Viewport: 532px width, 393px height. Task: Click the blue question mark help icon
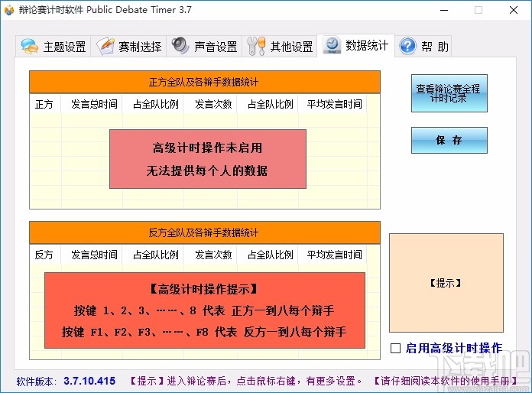pyautogui.click(x=407, y=46)
